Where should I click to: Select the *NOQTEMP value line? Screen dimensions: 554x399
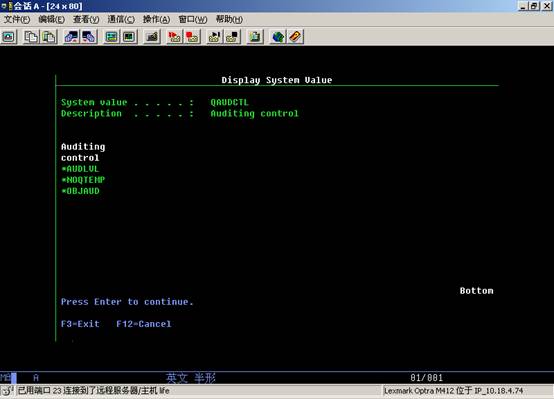coord(83,180)
